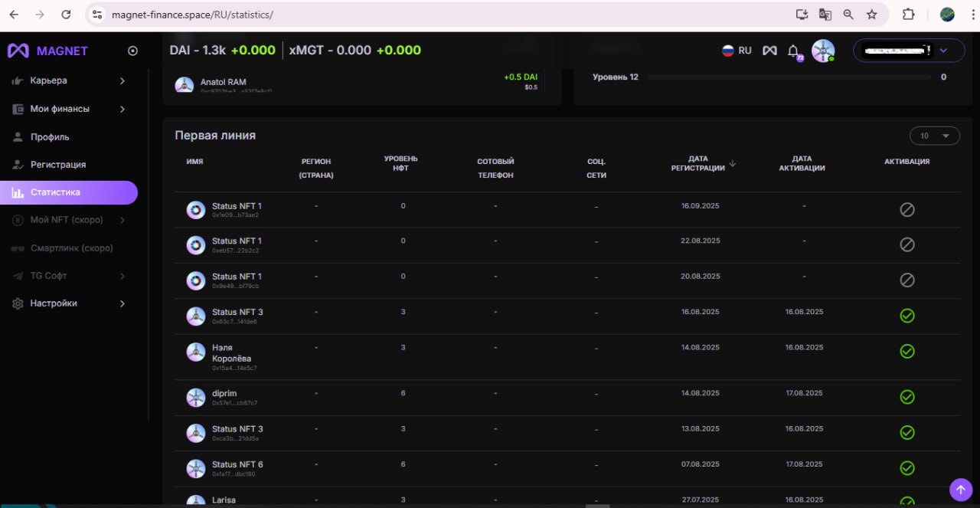
Task: Switch language using the RU flag button
Action: pyautogui.click(x=737, y=51)
